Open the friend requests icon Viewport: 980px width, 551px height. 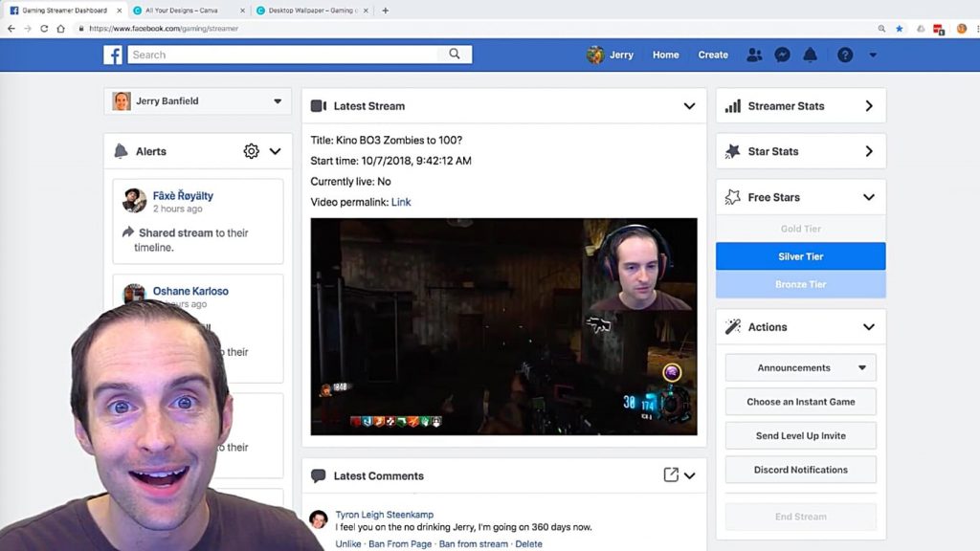(754, 55)
